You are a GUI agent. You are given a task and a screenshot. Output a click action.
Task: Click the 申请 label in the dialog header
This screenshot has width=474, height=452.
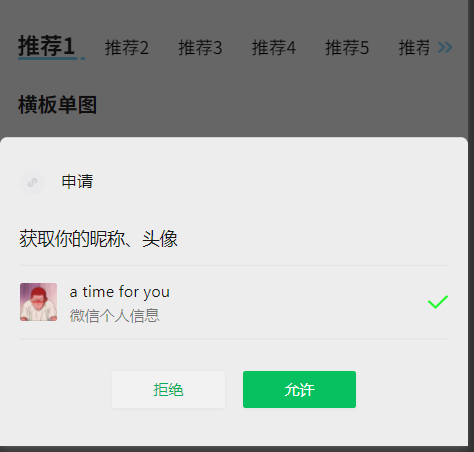77,182
